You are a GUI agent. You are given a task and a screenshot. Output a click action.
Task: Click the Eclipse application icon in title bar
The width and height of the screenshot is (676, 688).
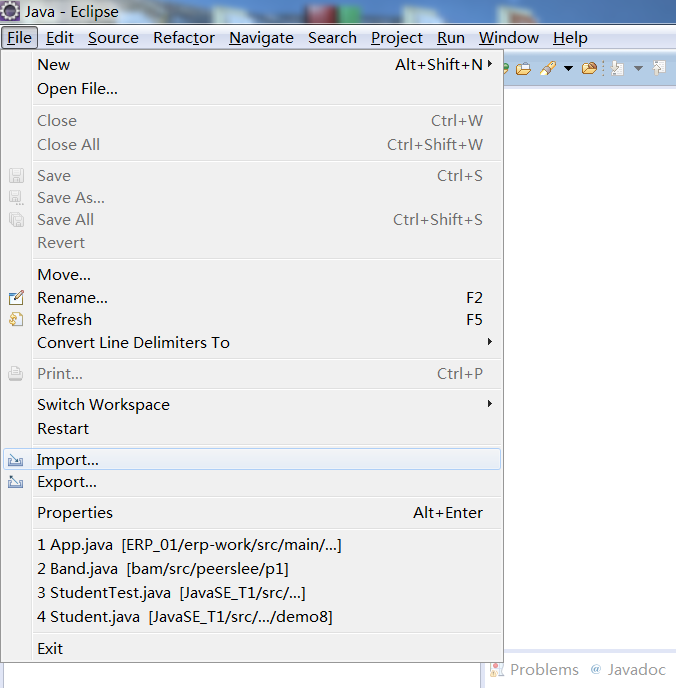click(x=10, y=11)
